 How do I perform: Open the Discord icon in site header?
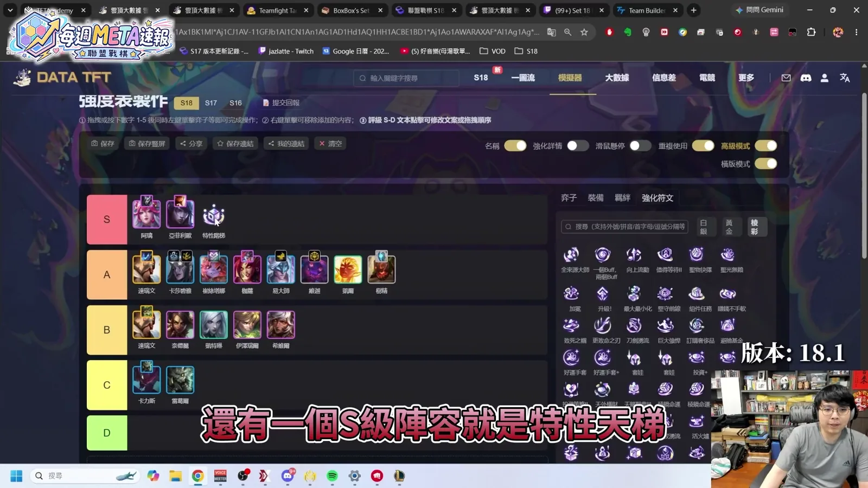[x=806, y=78]
